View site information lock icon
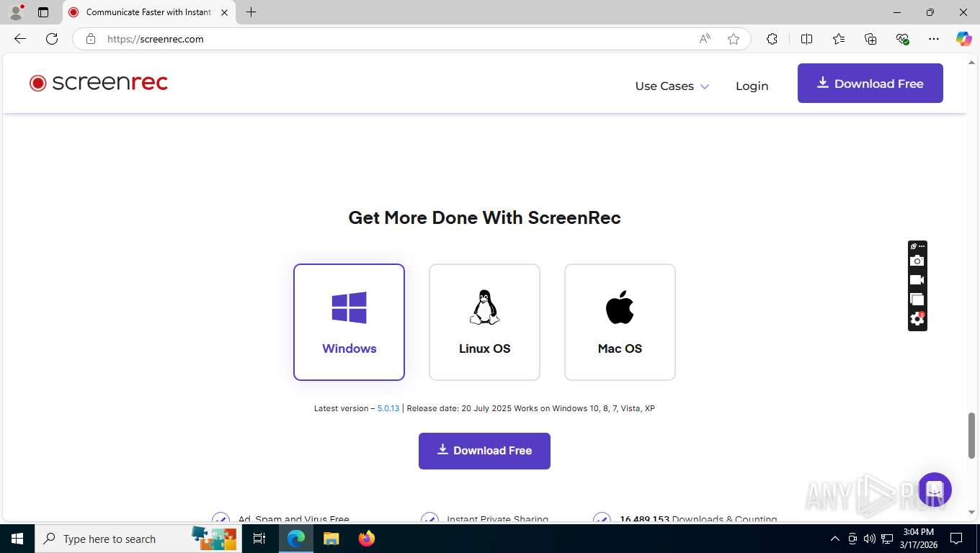Image resolution: width=980 pixels, height=553 pixels. click(90, 39)
